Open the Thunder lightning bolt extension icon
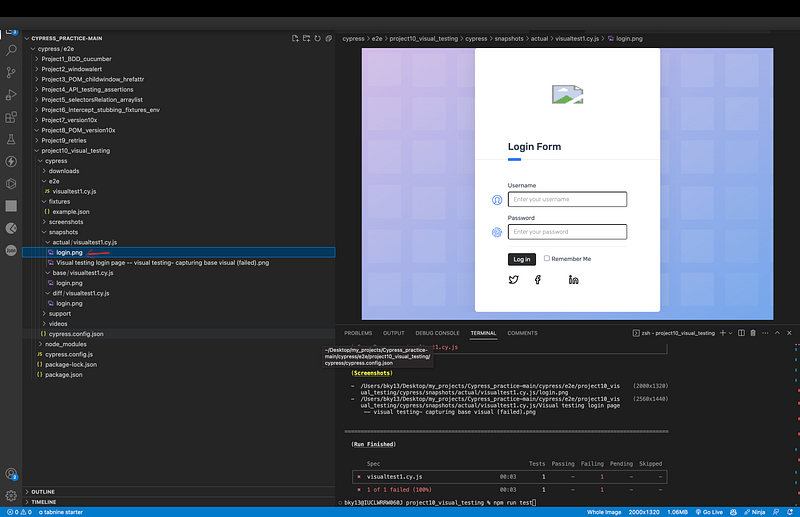800x517 pixels. pos(11,161)
